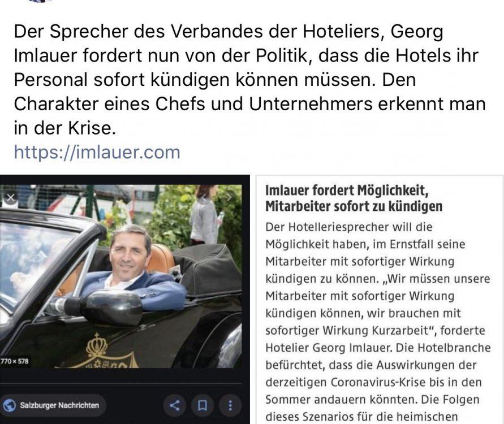The width and height of the screenshot is (504, 424).
Task: Close the image preview with the X icon
Action: tap(10, 197)
